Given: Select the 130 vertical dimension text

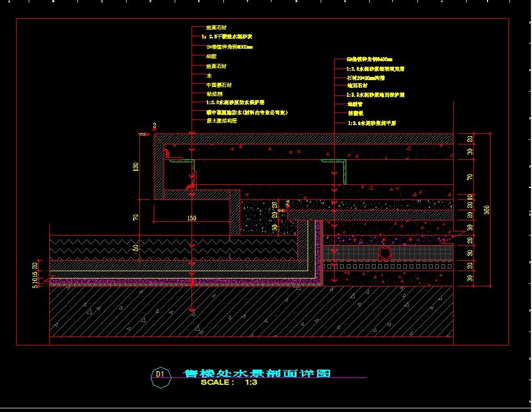Looking at the screenshot, I should pyautogui.click(x=135, y=167).
